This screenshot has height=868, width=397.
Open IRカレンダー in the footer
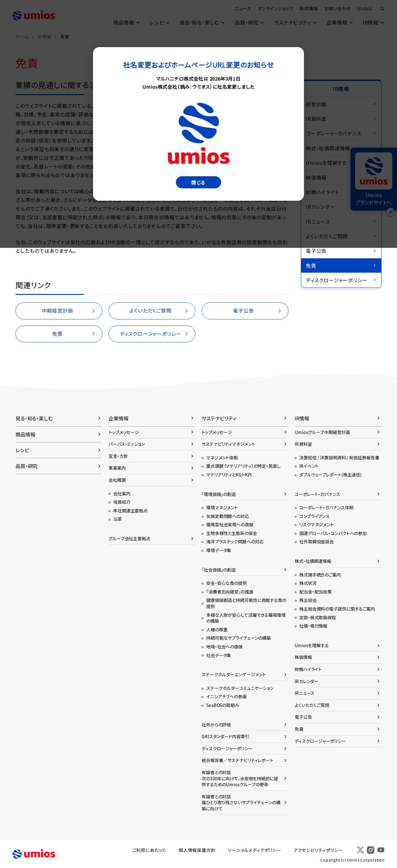tap(338, 681)
